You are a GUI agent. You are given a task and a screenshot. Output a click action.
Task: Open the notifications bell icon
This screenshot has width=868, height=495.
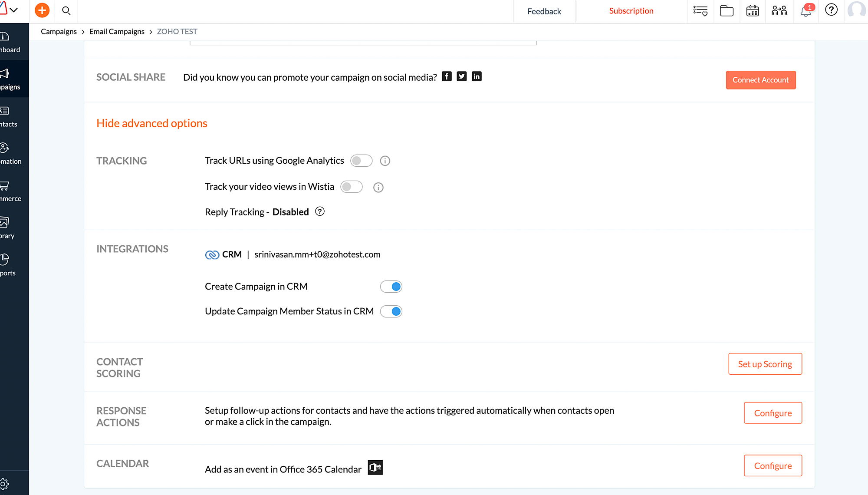click(806, 11)
